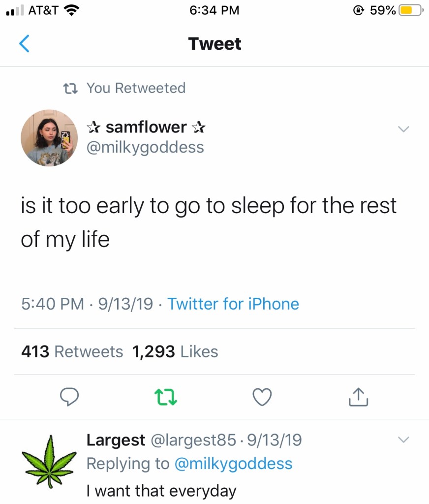This screenshot has width=429, height=504.
Task: Tap the reply speech bubble icon
Action: (x=69, y=397)
